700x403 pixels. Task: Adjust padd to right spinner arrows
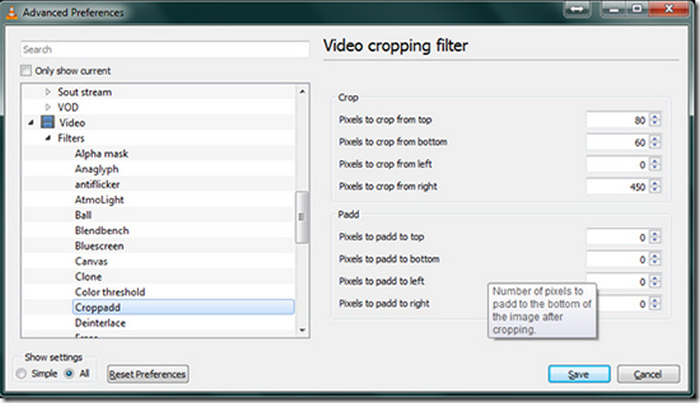coord(655,304)
